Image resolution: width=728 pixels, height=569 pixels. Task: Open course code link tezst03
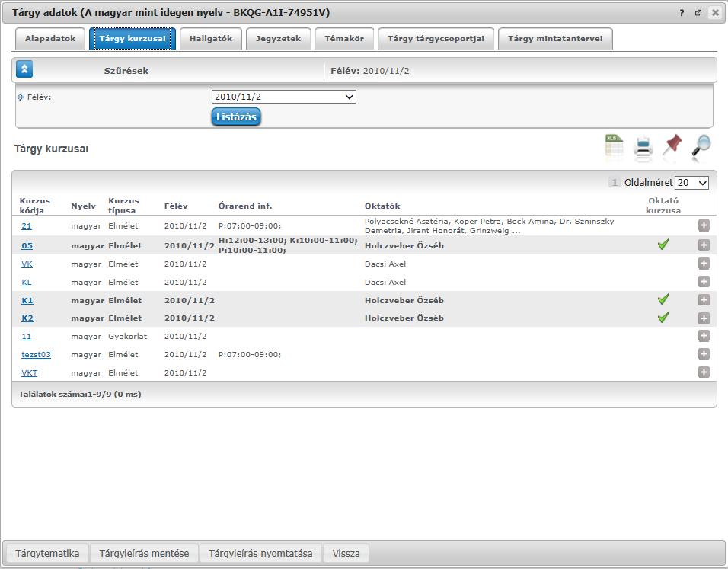coord(37,354)
